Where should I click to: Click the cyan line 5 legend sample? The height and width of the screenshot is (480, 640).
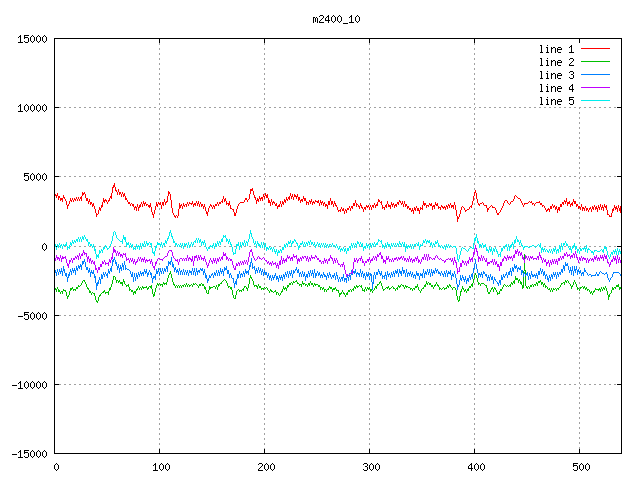coord(595,101)
